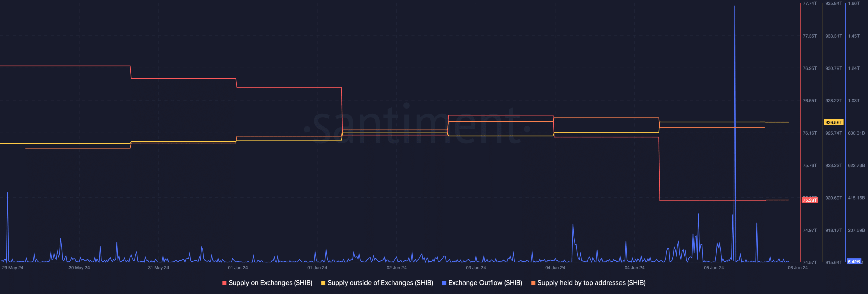The width and height of the screenshot is (868, 294).
Task: Click the 415.16B outflow axis value
Action: coord(856,198)
